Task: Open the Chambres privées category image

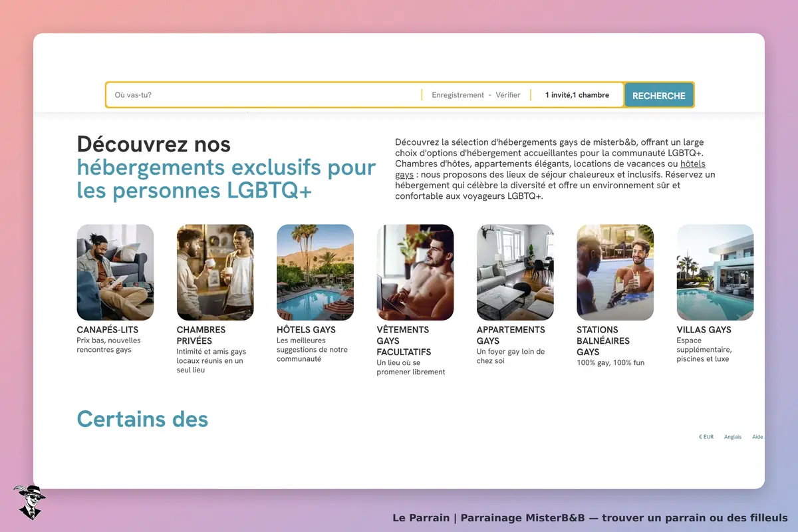Action: [215, 272]
